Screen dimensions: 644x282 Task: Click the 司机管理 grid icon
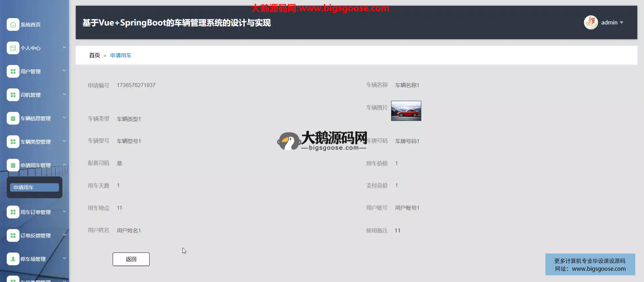tap(13, 95)
